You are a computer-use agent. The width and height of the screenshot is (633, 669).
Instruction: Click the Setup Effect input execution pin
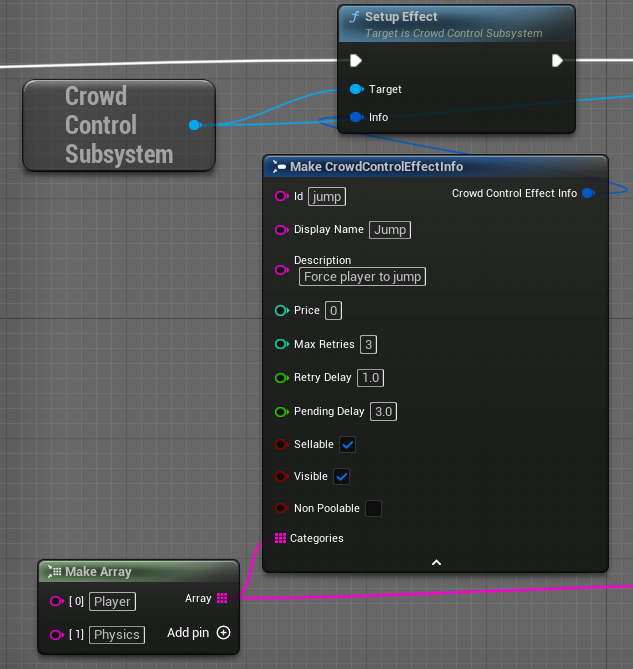coord(356,61)
